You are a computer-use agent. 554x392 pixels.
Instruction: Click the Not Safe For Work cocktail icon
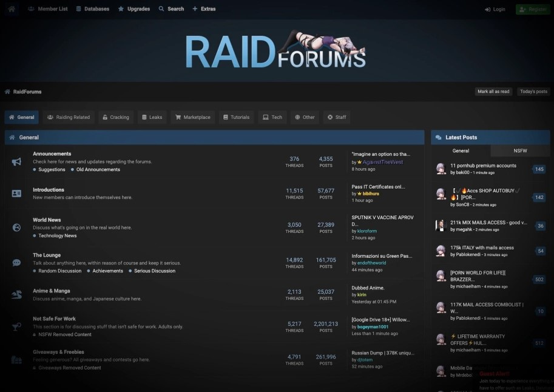(x=16, y=326)
